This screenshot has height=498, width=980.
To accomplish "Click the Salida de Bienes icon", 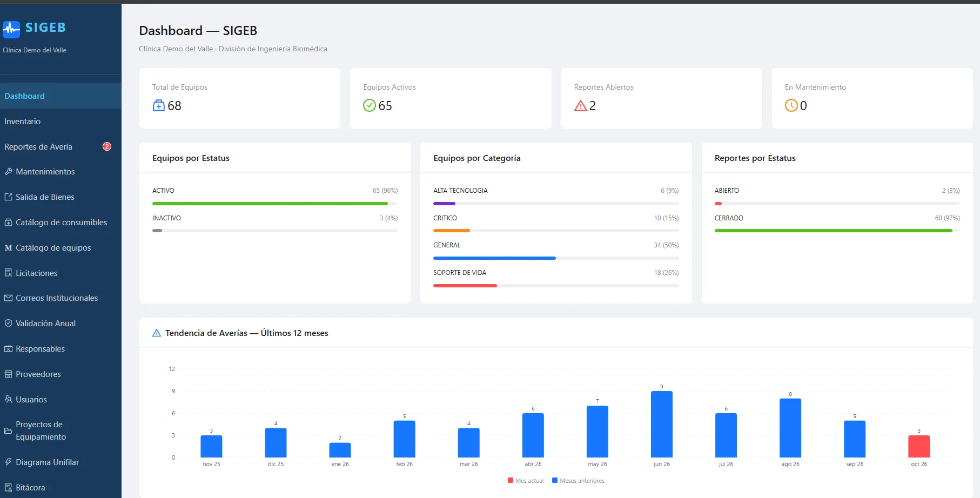I will click(x=8, y=197).
